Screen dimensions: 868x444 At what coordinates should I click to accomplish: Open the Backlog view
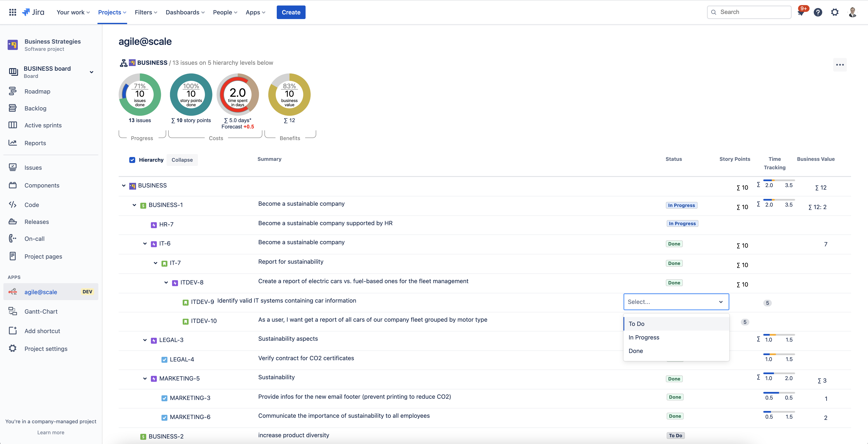[x=35, y=108]
